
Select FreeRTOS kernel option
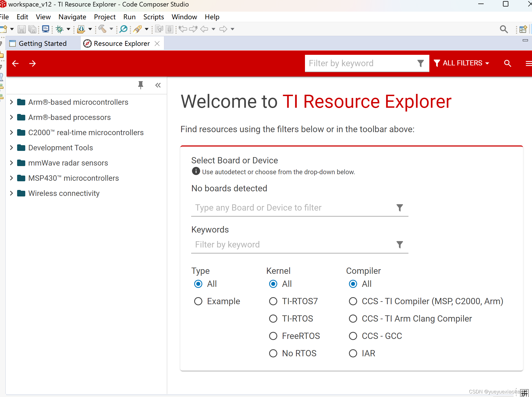coord(273,336)
